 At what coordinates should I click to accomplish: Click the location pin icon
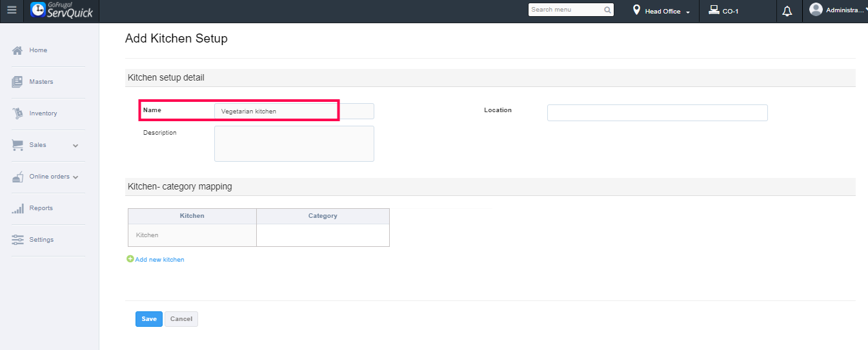coord(636,10)
